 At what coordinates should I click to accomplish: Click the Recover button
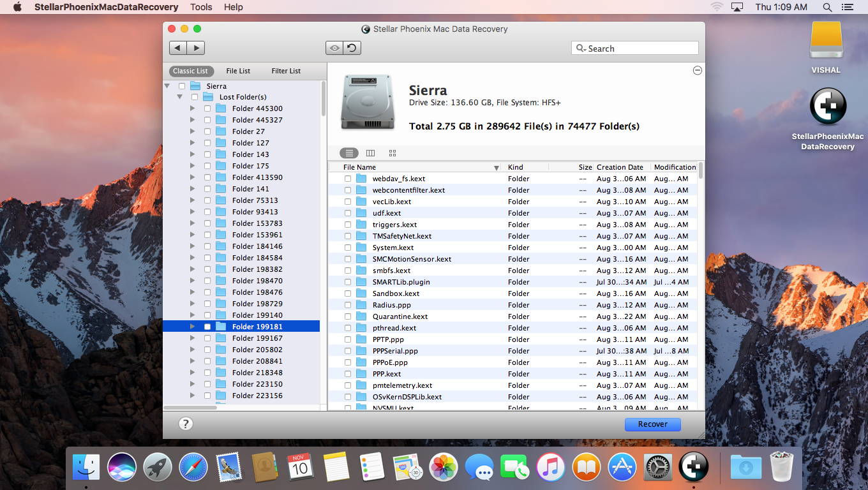point(653,424)
